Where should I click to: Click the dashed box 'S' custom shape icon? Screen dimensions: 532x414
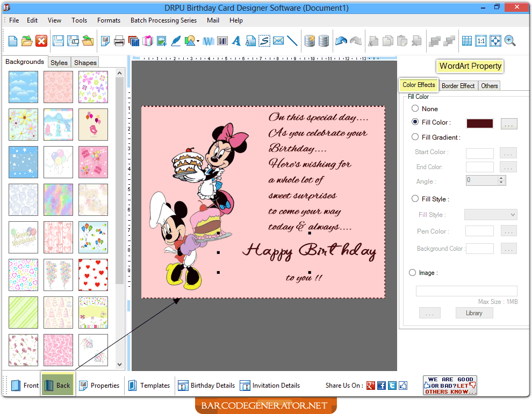tap(264, 41)
